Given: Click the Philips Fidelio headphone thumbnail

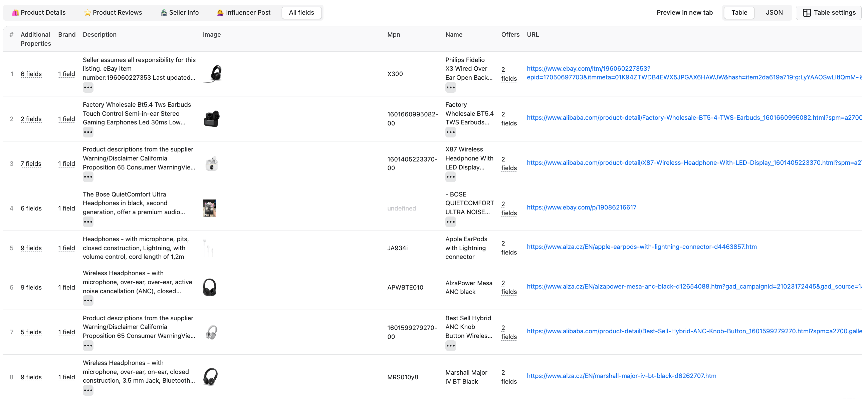Looking at the screenshot, I should pos(214,74).
